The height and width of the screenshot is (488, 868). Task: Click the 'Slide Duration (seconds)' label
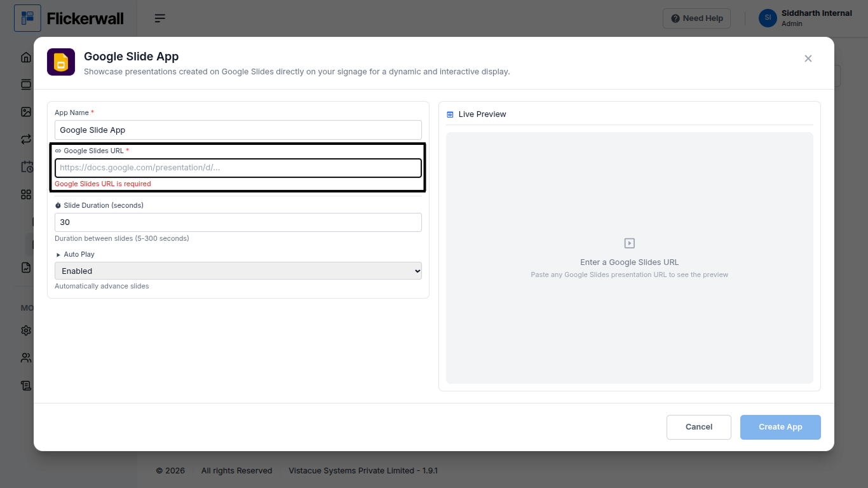click(104, 206)
